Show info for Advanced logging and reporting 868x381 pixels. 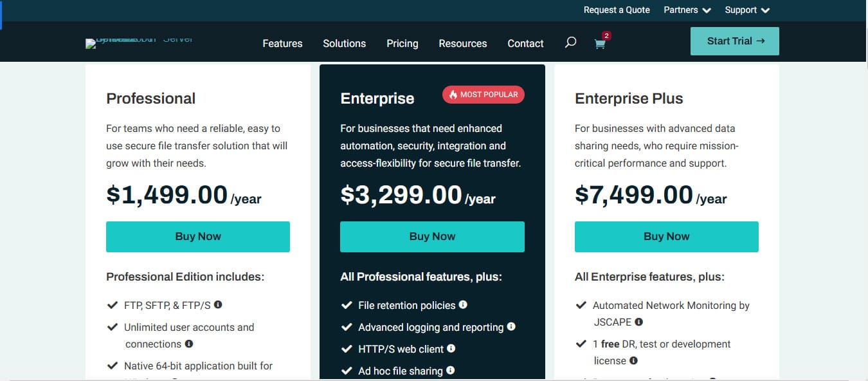click(x=511, y=327)
